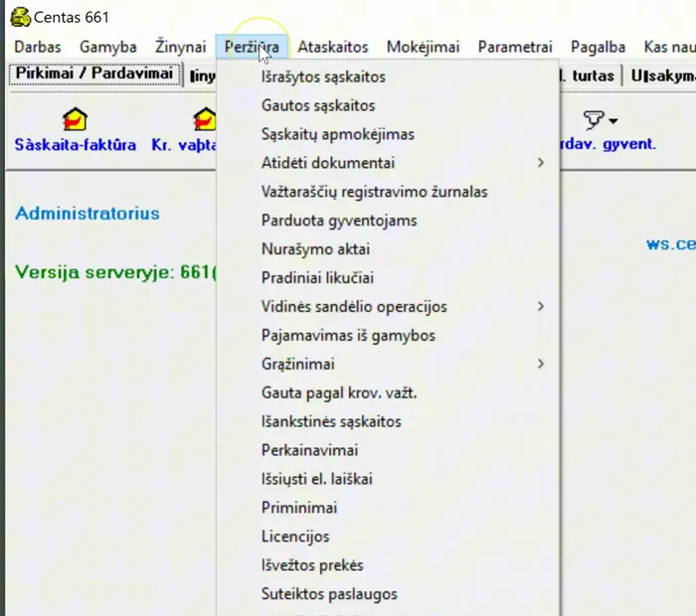Choose Gauta pagal krov. važt.

(x=388, y=392)
